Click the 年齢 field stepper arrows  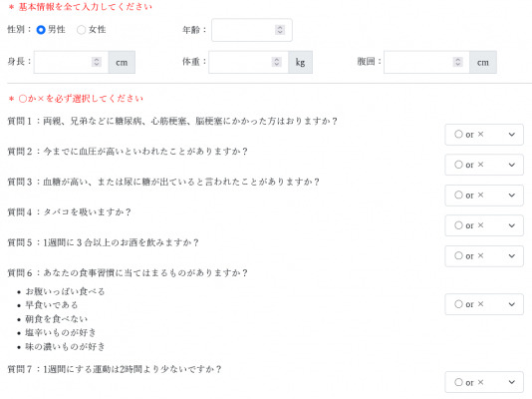280,30
